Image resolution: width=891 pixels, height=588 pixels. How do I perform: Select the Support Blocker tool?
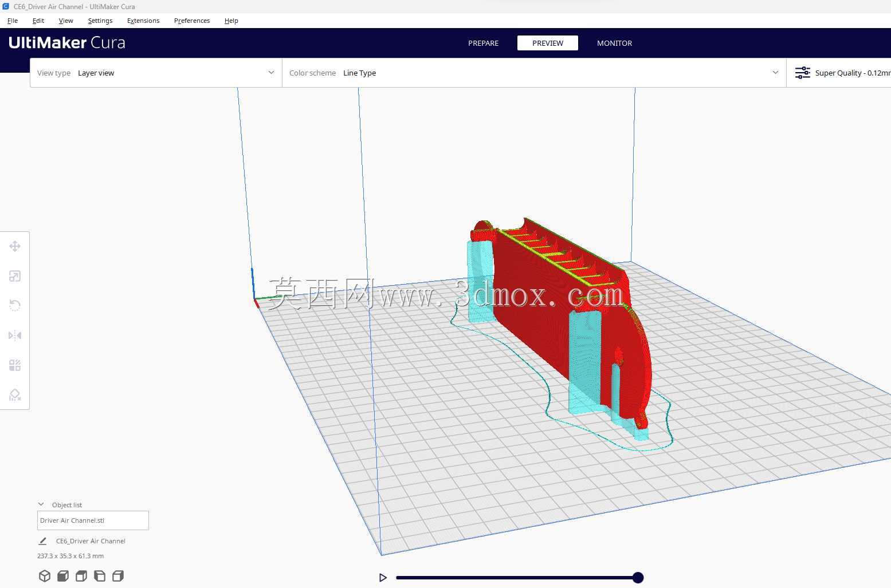point(15,395)
